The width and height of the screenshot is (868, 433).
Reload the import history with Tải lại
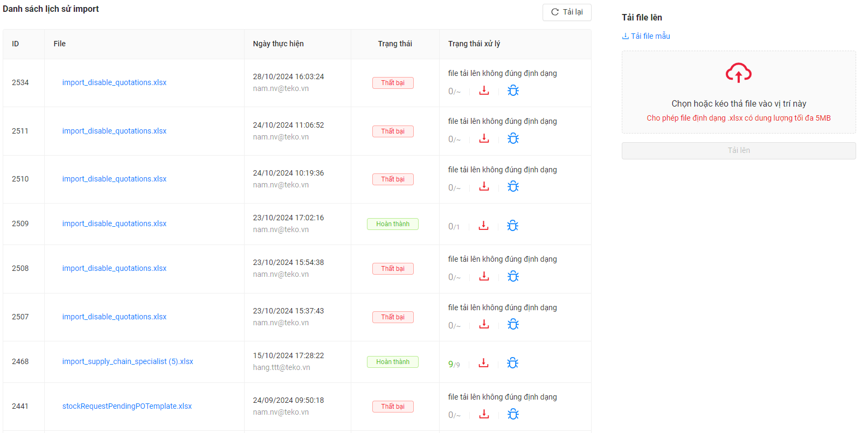pyautogui.click(x=567, y=12)
